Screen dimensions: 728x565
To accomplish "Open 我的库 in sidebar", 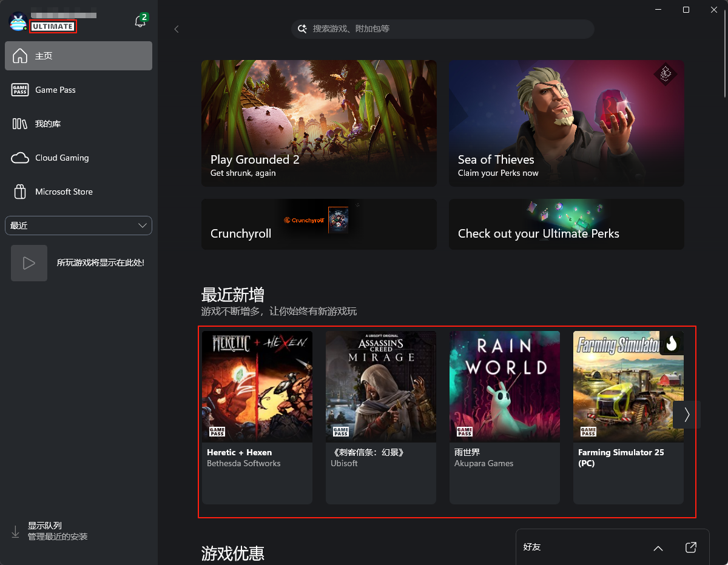I will (x=78, y=124).
